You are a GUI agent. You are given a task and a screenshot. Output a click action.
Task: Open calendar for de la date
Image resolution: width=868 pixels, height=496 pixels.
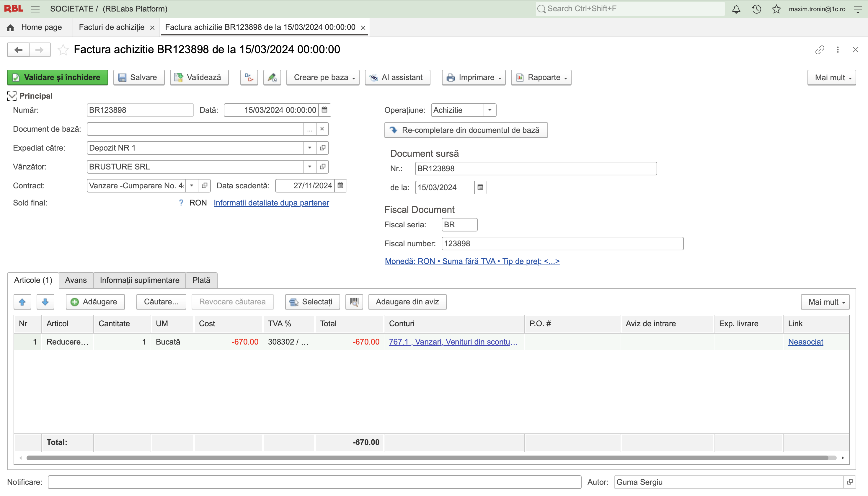pos(480,187)
